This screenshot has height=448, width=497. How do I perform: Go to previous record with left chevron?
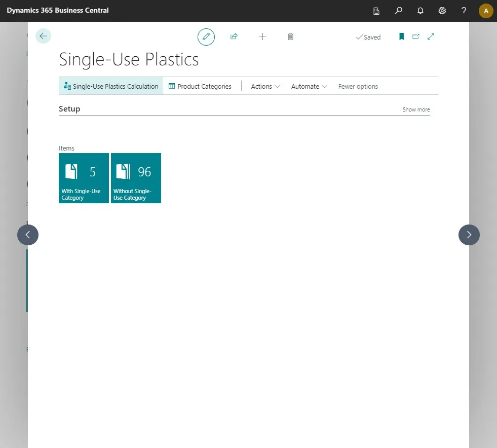(x=28, y=235)
